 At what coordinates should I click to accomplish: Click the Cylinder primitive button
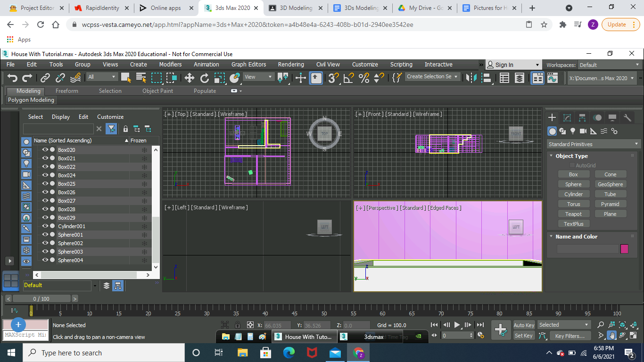[x=574, y=194]
